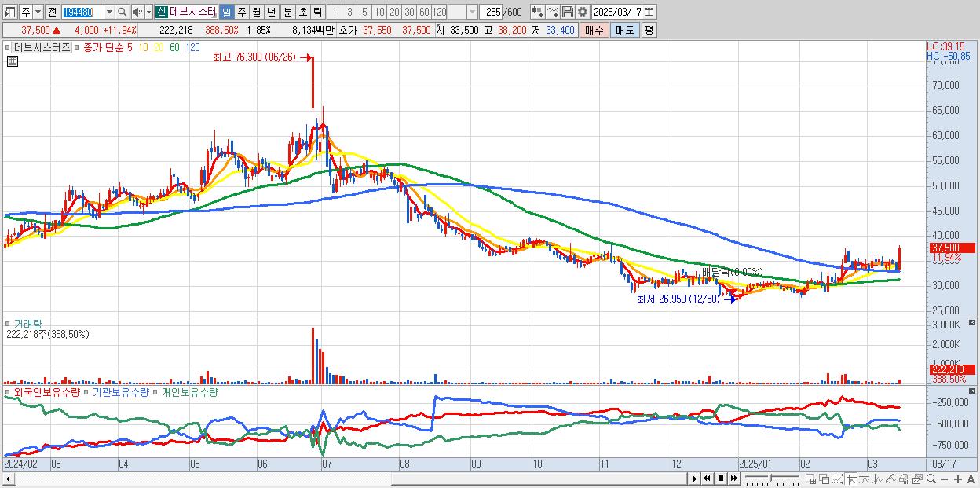
Task: Select the 1 interval button
Action: [x=334, y=12]
